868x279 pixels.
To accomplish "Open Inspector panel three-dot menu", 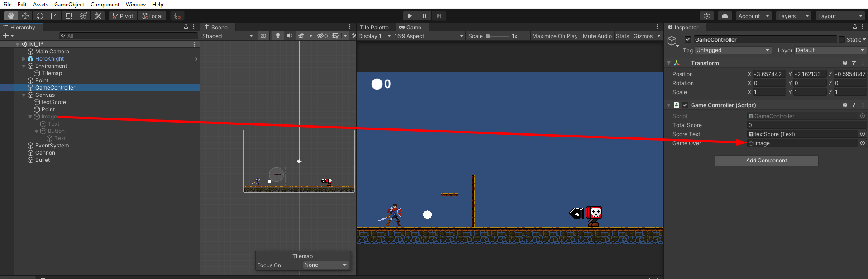I will point(863,27).
